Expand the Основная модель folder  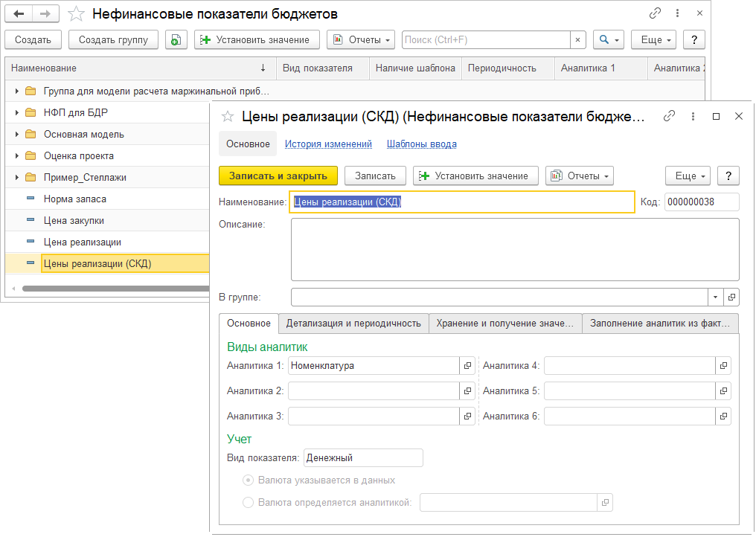tap(16, 135)
